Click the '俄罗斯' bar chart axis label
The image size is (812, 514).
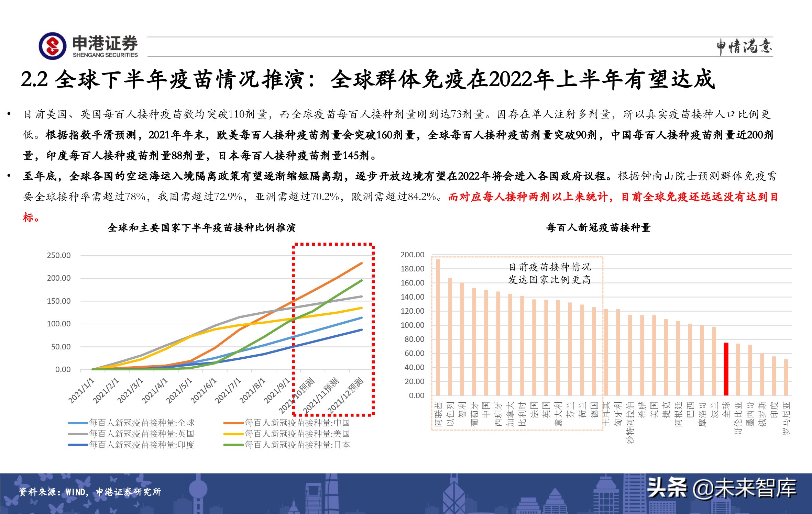click(x=762, y=414)
